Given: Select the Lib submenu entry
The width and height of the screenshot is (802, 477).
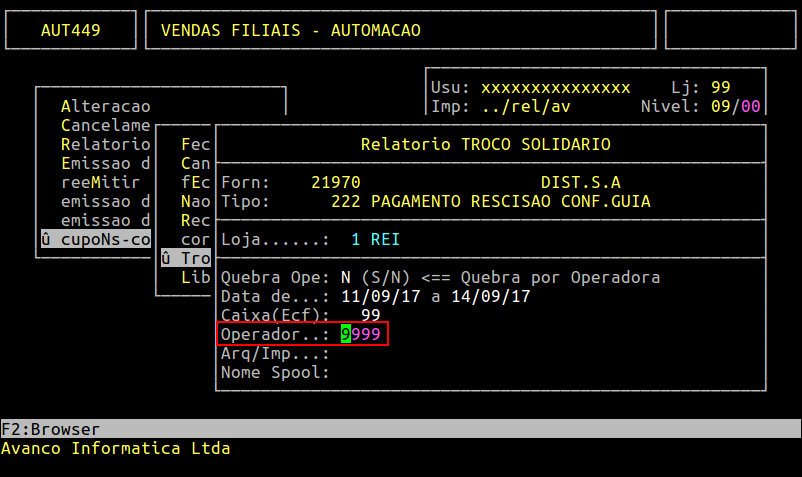Looking at the screenshot, I should tap(195, 277).
